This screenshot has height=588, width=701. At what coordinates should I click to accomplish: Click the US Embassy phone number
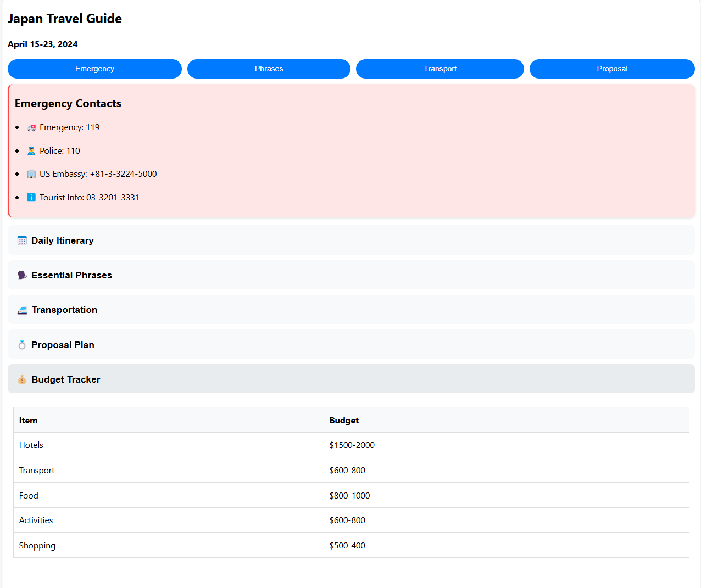pyautogui.click(x=123, y=174)
